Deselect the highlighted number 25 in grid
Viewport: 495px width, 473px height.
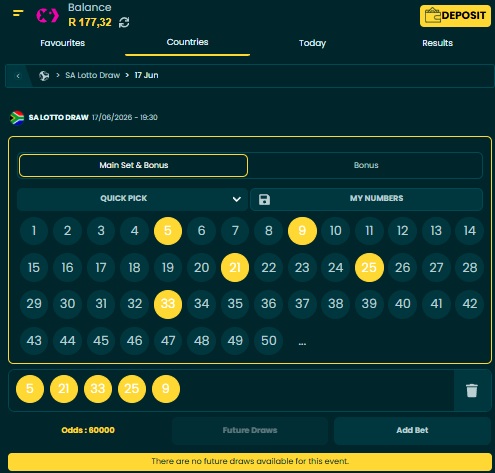pyautogui.click(x=369, y=267)
